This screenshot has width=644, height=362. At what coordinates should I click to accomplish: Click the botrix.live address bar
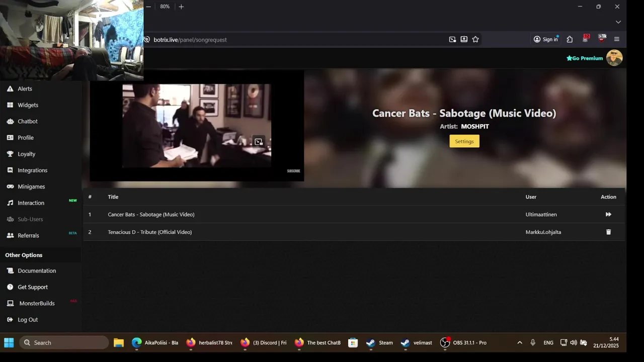[297, 39]
